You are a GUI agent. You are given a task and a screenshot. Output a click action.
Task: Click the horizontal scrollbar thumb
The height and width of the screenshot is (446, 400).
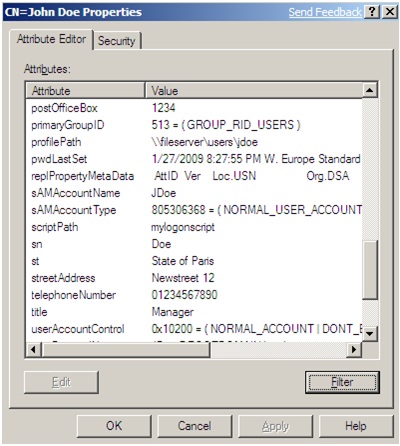[126, 349]
